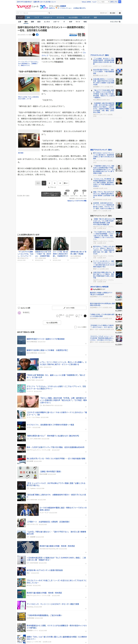Screen dimensions: 138x644
Task: Open the article's top photo thumbnail
Action: pos(28,51)
